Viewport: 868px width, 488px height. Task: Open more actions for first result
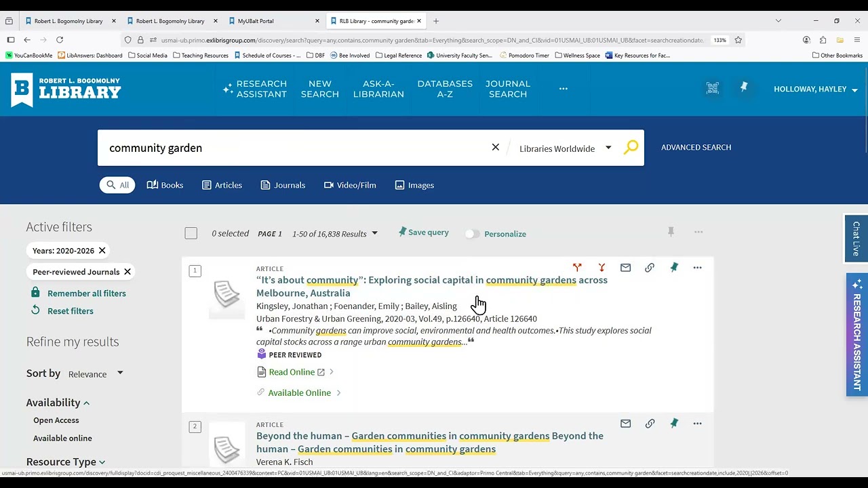coord(697,268)
